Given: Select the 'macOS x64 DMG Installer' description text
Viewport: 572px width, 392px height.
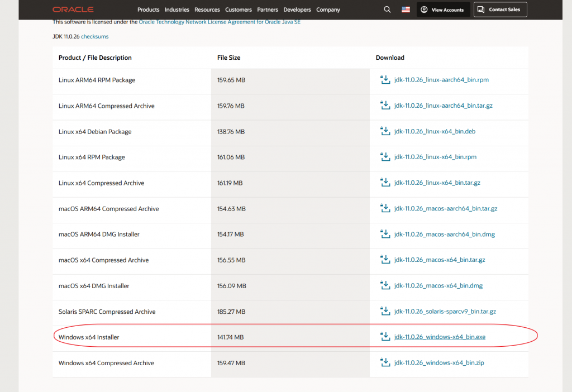Looking at the screenshot, I should click(94, 286).
